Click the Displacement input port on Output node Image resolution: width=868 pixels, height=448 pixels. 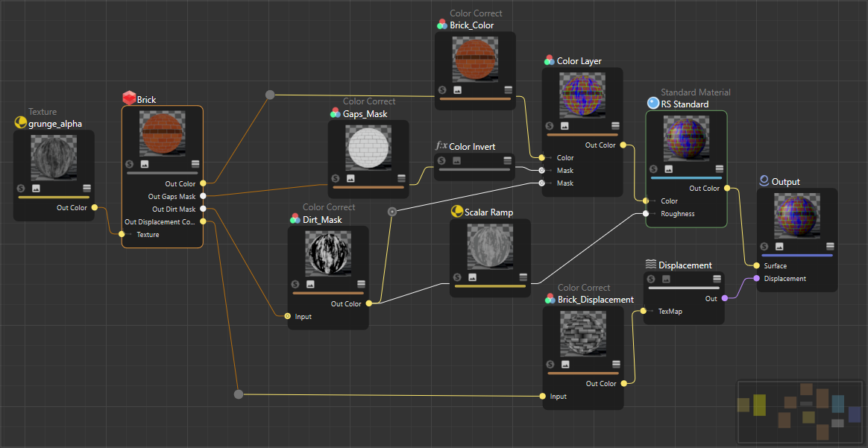coord(757,279)
